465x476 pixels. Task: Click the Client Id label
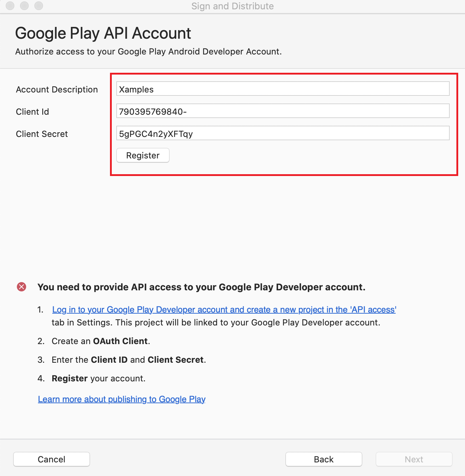[x=33, y=112]
